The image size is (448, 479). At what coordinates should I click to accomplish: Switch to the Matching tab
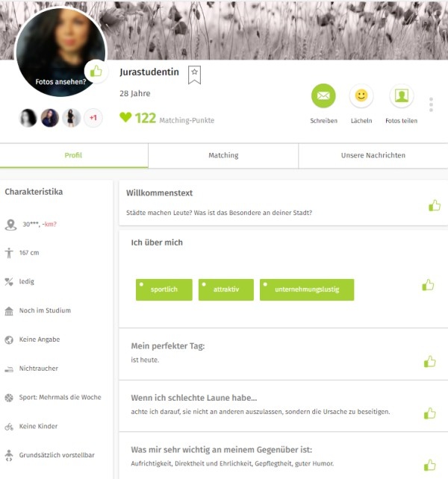tap(223, 155)
